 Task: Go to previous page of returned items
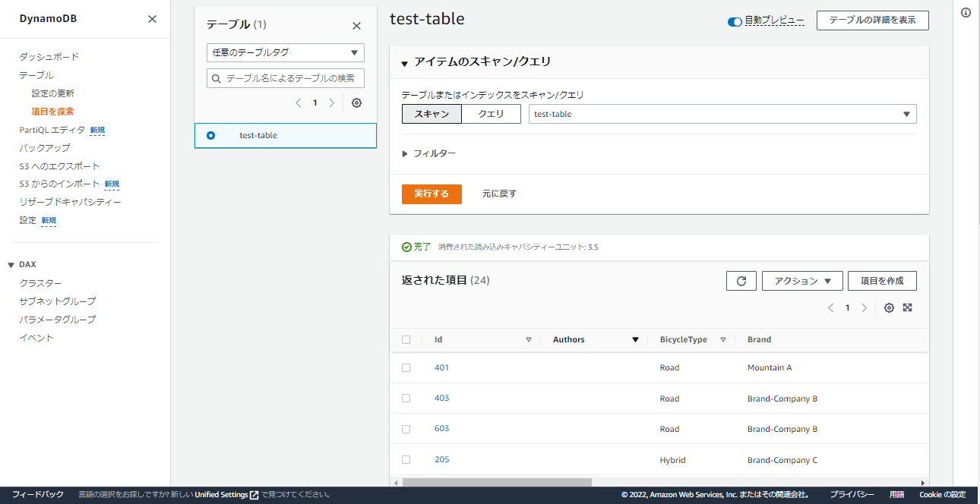tap(830, 307)
